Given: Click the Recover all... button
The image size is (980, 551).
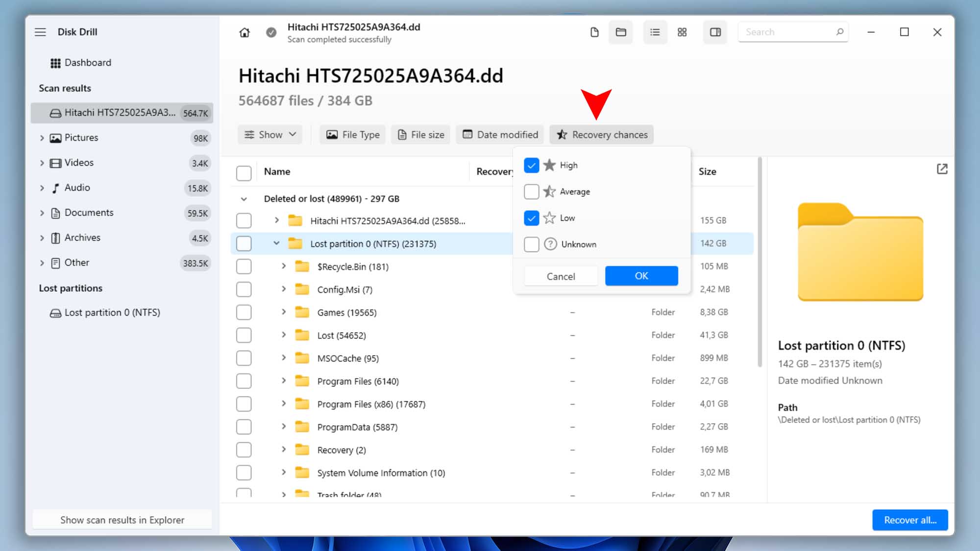Looking at the screenshot, I should tap(910, 520).
